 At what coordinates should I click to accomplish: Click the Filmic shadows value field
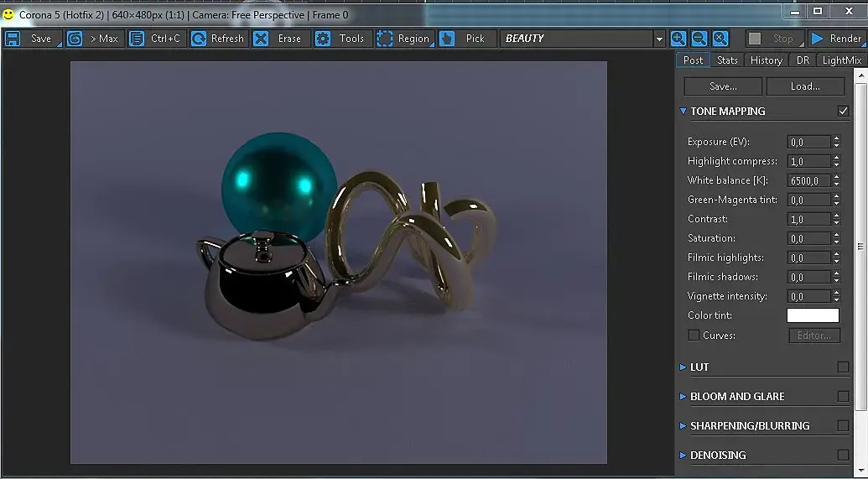(x=808, y=277)
